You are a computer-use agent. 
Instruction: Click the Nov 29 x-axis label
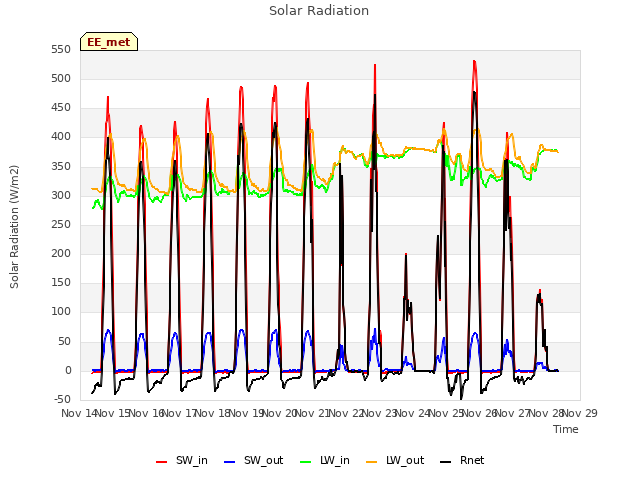point(580,413)
